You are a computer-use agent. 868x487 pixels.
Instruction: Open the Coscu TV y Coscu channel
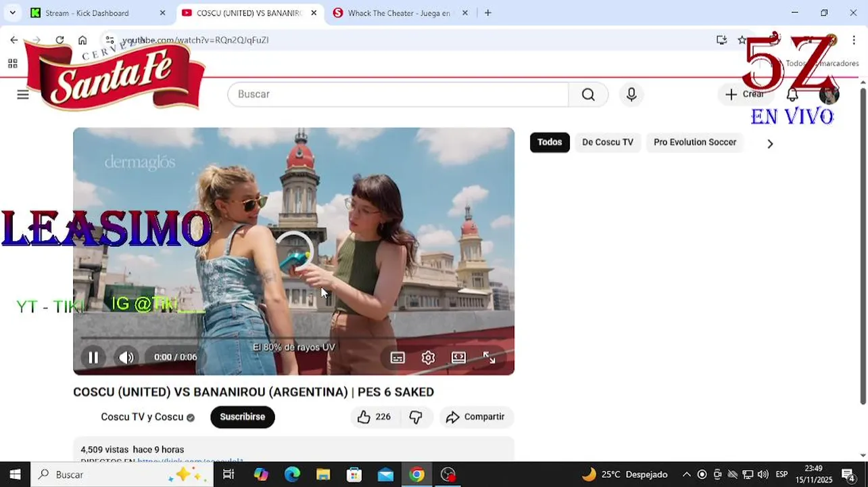pos(142,417)
